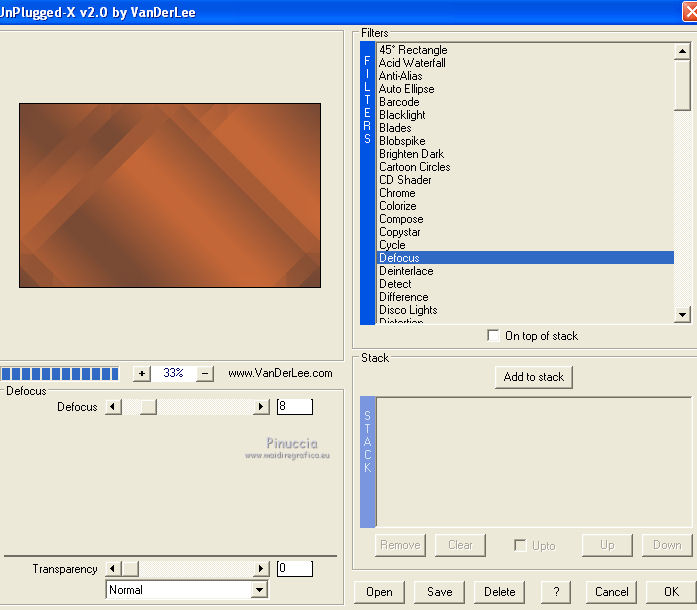Click Defocus slider right arrow
697x610 pixels.
point(261,406)
